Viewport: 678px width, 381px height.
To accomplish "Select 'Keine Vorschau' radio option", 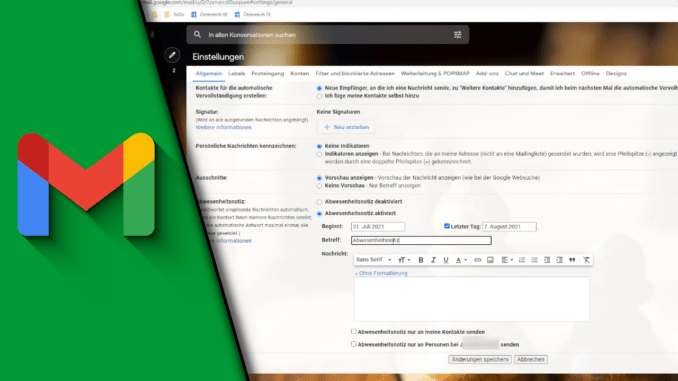I will click(319, 186).
